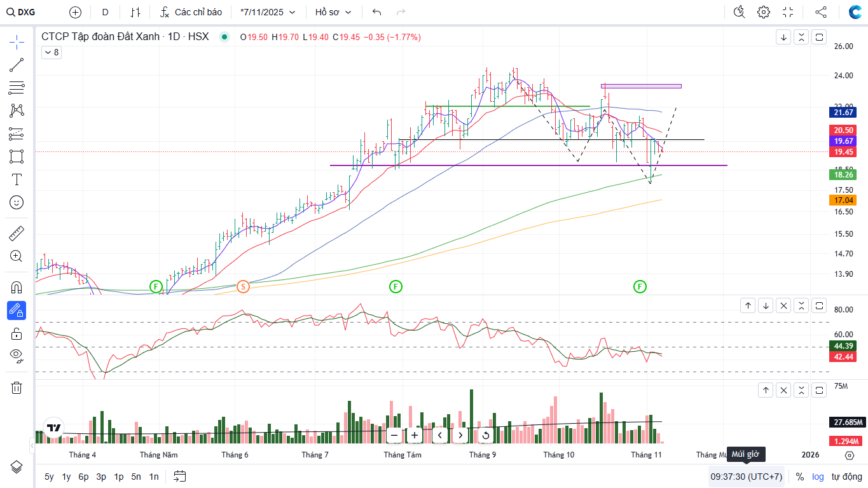Click the timezone clock 09:37:30 (UTC+7)
Viewport: 868px width, 488px height.
click(746, 477)
